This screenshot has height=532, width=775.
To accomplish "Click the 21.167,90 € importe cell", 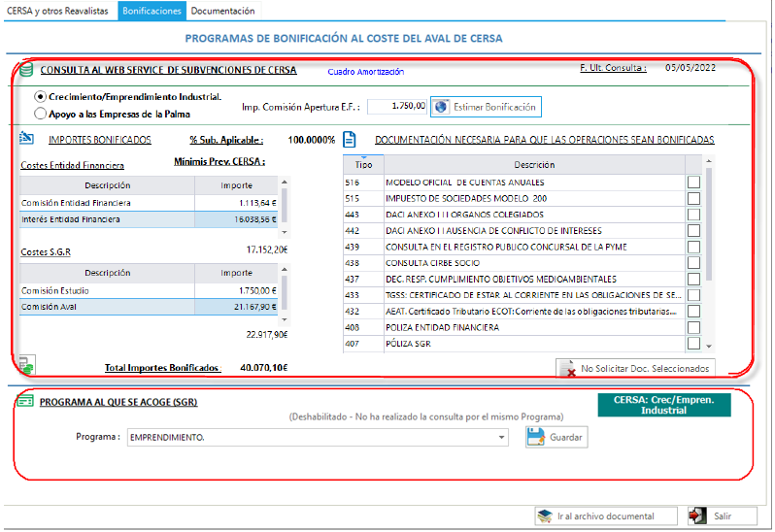I will tap(236, 307).
